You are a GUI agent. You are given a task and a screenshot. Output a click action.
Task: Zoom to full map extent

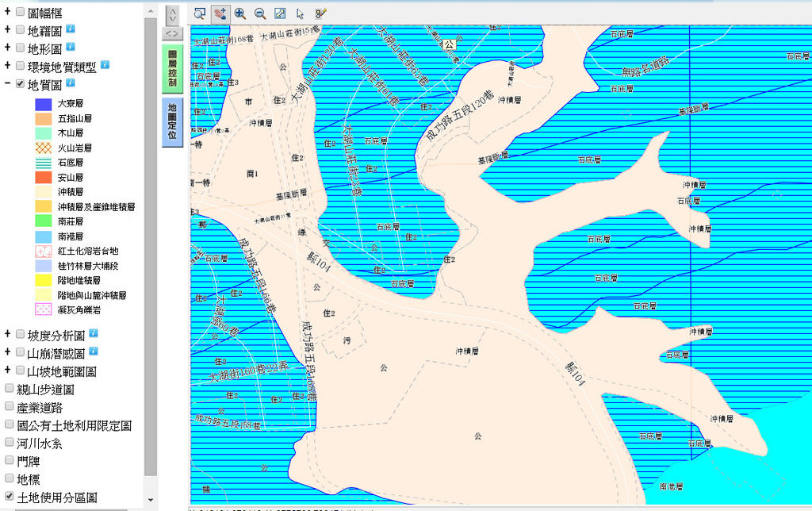coord(280,13)
